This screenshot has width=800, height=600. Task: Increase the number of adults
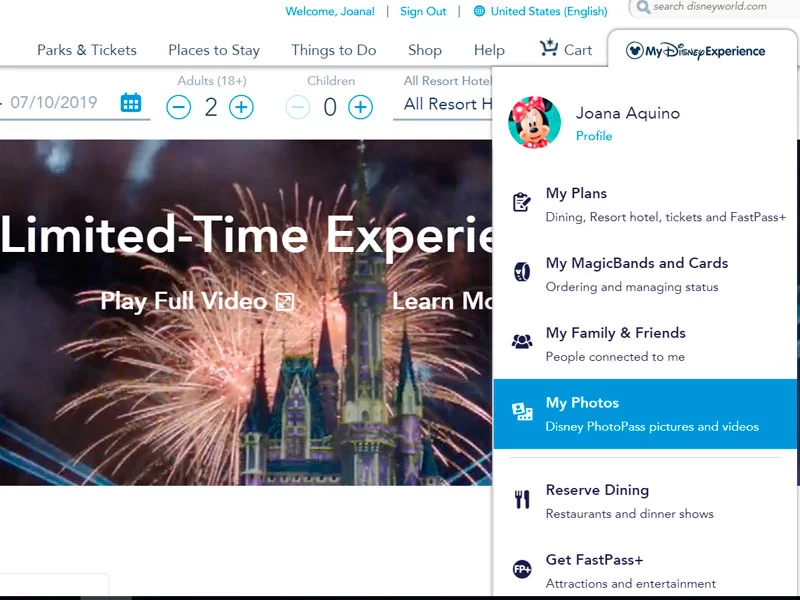pos(241,107)
